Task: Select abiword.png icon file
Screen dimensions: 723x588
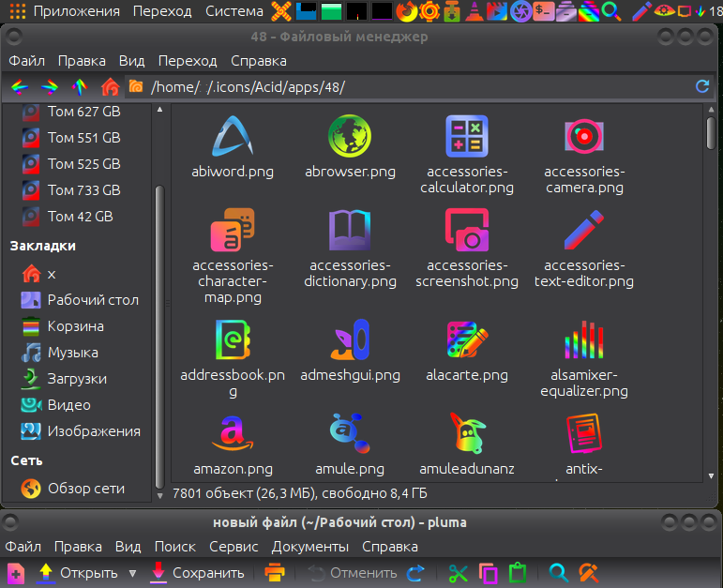Action: click(233, 146)
